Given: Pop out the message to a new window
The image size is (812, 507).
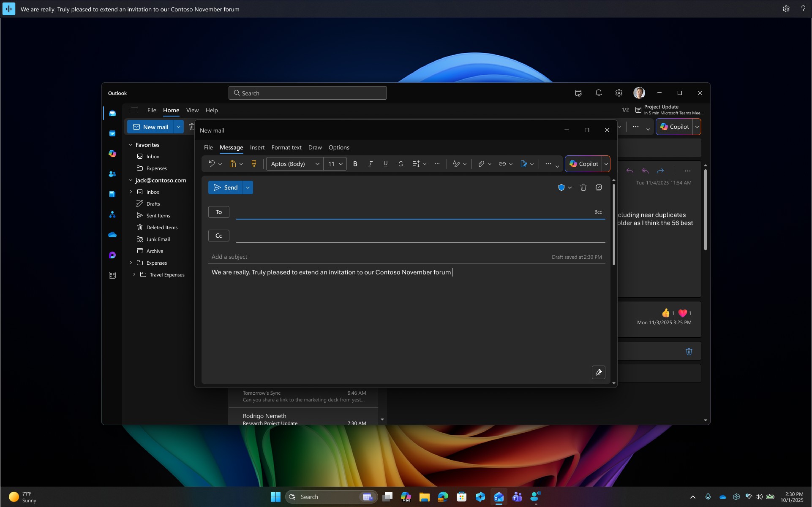Looking at the screenshot, I should pos(599,187).
